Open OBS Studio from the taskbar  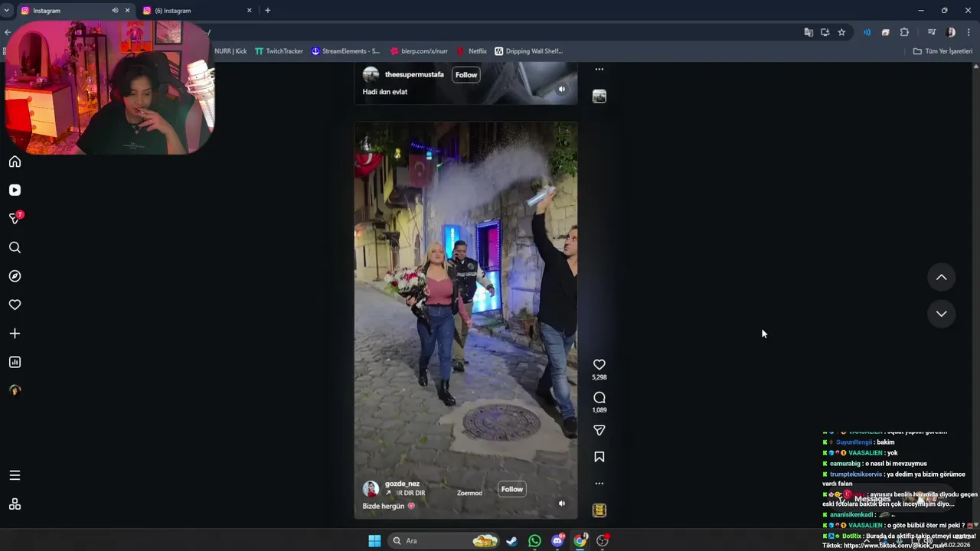point(603,541)
